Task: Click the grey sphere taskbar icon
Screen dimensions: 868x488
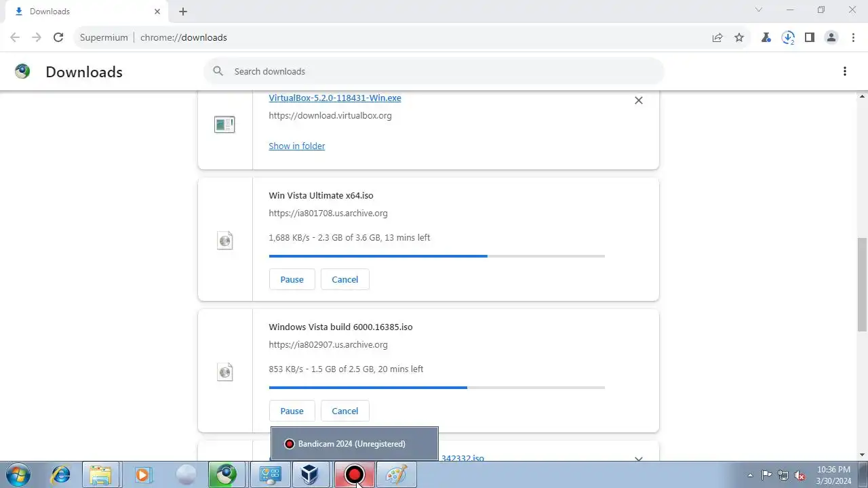Action: click(186, 474)
